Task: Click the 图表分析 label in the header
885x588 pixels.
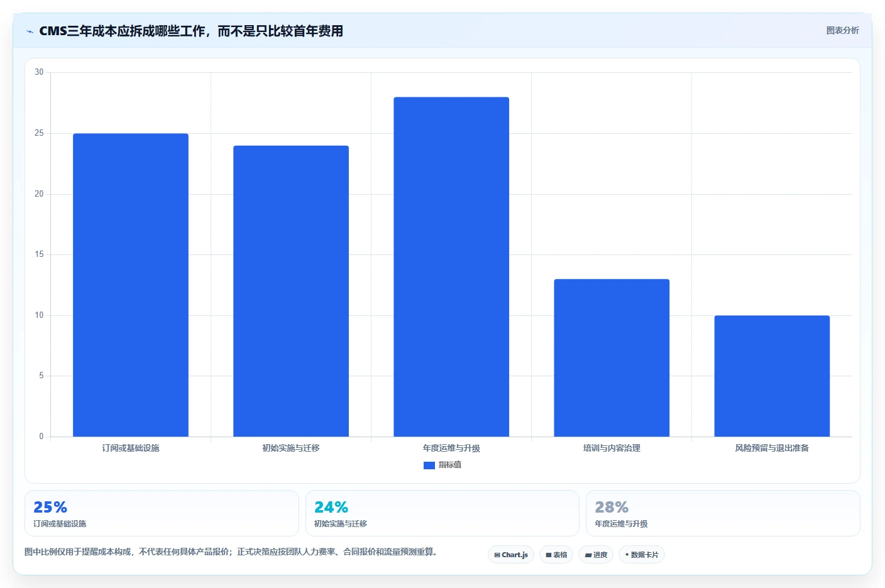Action: pos(842,30)
